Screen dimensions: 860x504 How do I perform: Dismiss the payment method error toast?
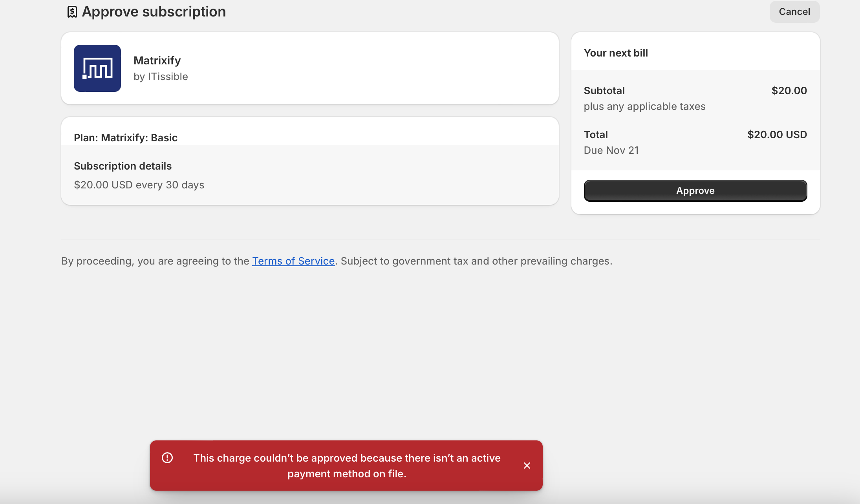tap(527, 466)
